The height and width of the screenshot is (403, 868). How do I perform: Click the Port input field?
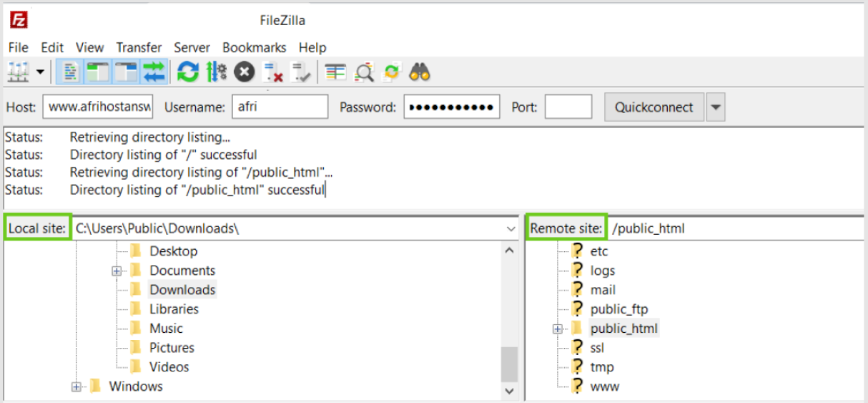[x=568, y=107]
